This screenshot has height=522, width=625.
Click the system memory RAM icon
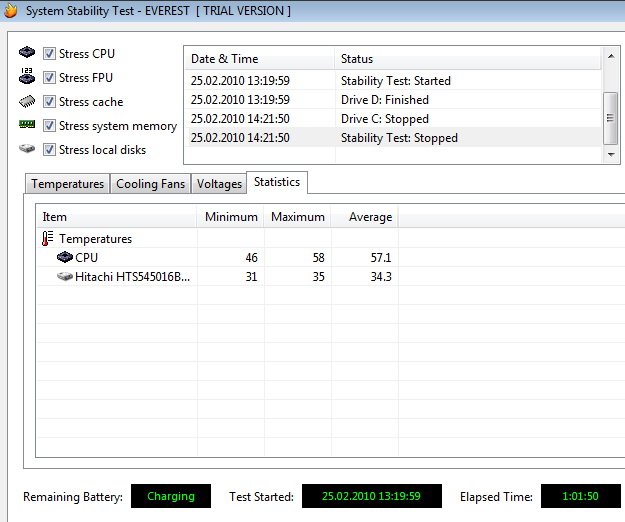(27, 125)
